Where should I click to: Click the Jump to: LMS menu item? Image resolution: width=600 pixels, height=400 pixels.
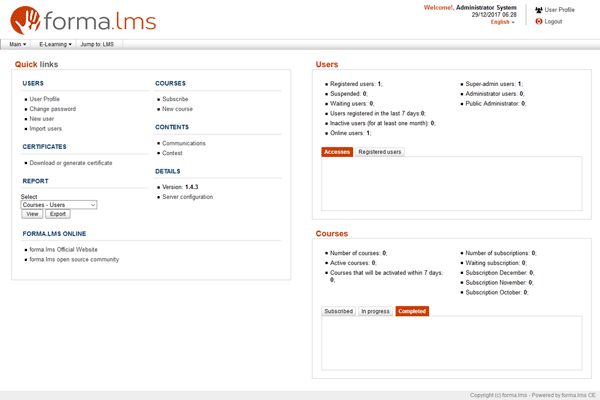pyautogui.click(x=99, y=45)
